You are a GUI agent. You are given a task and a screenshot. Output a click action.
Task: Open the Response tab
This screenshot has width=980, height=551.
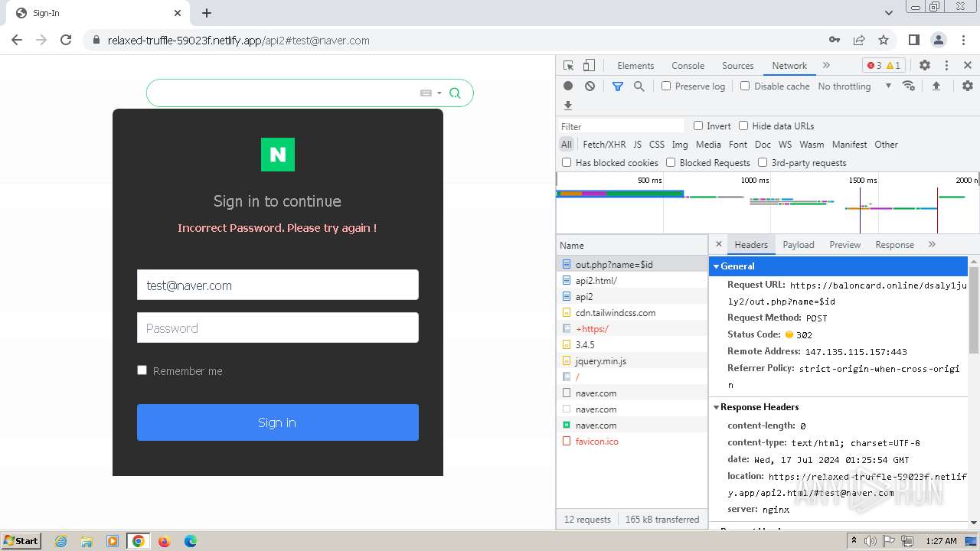pyautogui.click(x=894, y=245)
